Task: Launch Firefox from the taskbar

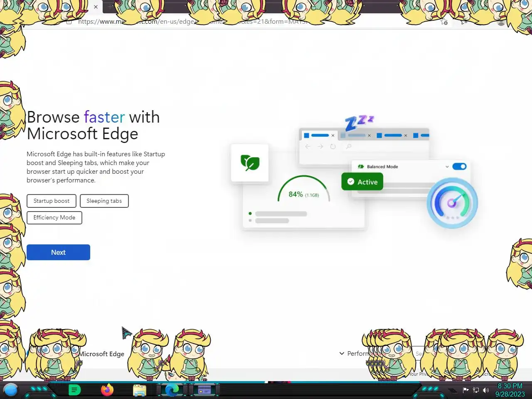Action: pos(107,390)
